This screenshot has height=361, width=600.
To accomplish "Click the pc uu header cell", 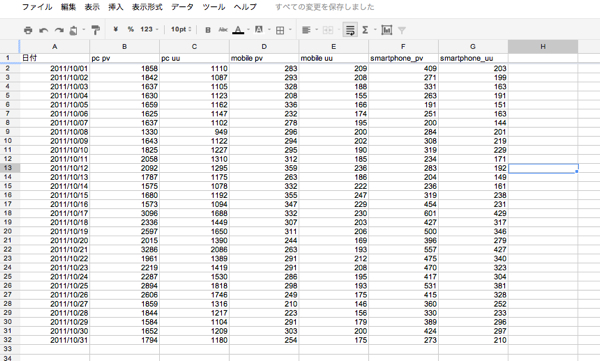I will pyautogui.click(x=194, y=58).
